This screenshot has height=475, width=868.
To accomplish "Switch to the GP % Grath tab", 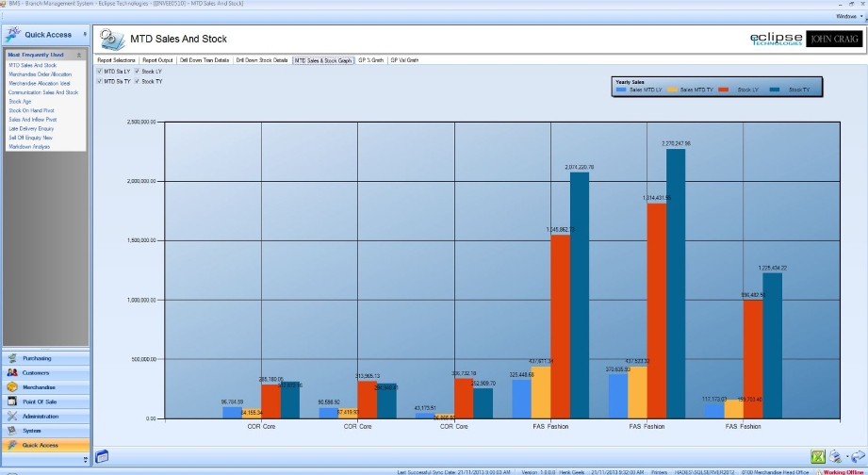I will (x=370, y=59).
